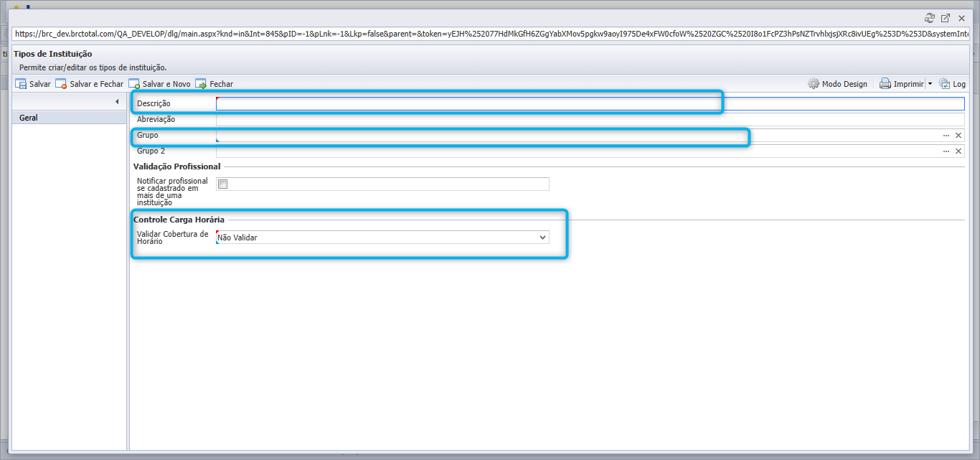
Task: Close the dialog with the top X
Action: point(961,19)
